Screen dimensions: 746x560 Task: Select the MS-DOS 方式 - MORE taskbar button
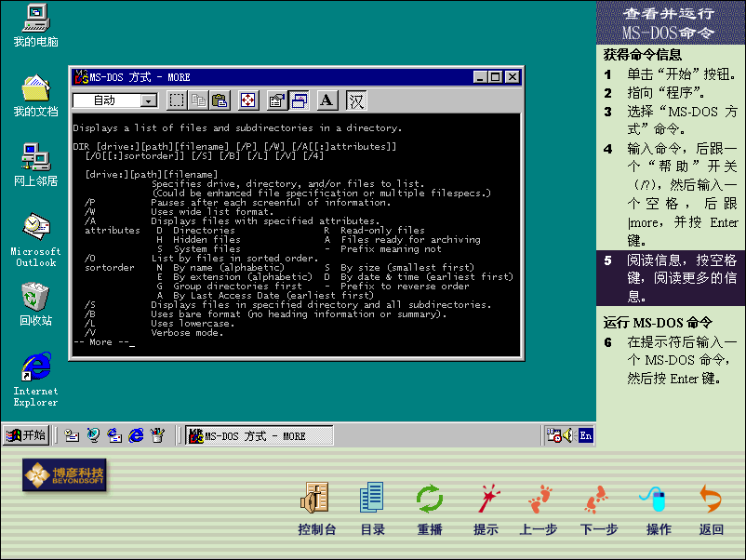(258, 435)
